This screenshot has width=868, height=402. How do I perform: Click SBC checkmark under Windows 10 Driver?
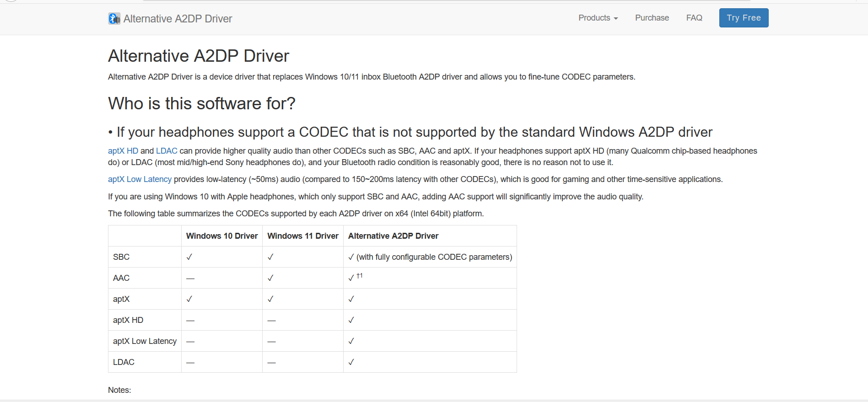tap(189, 257)
